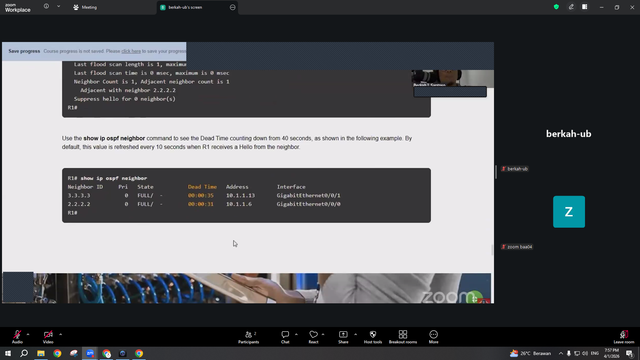Open the clock showing 7:57 PM
Screen dimensions: 640x360
click(x=611, y=353)
